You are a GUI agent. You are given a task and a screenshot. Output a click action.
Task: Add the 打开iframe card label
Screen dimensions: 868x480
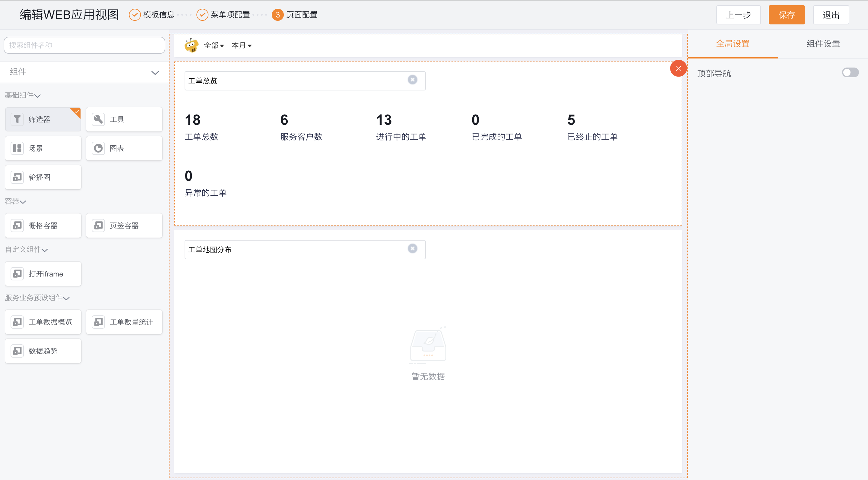coord(46,274)
